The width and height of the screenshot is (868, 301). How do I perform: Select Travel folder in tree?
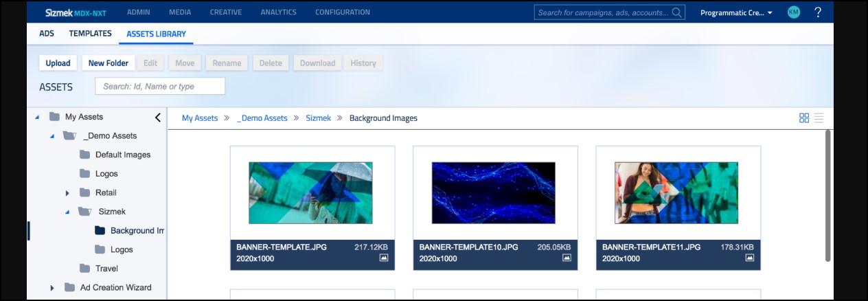click(x=106, y=269)
